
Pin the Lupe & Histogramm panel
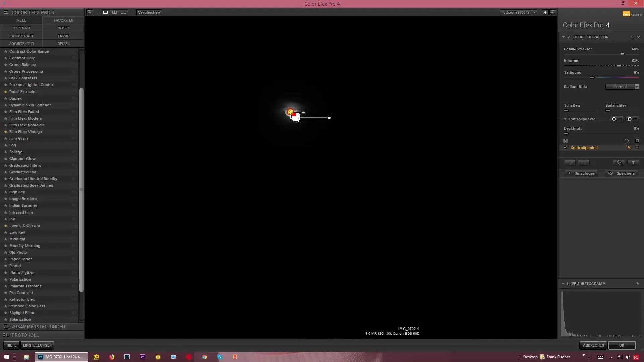(637, 284)
